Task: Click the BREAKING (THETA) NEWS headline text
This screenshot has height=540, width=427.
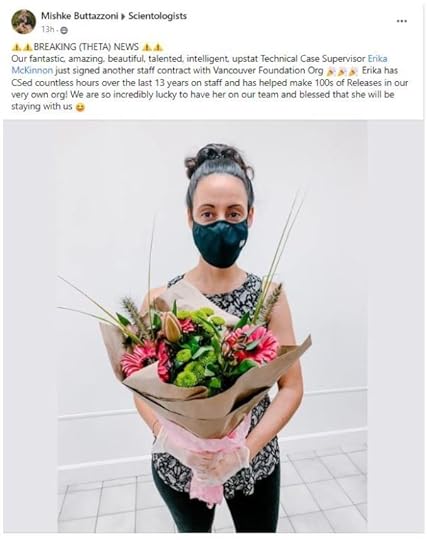Action: (86, 47)
